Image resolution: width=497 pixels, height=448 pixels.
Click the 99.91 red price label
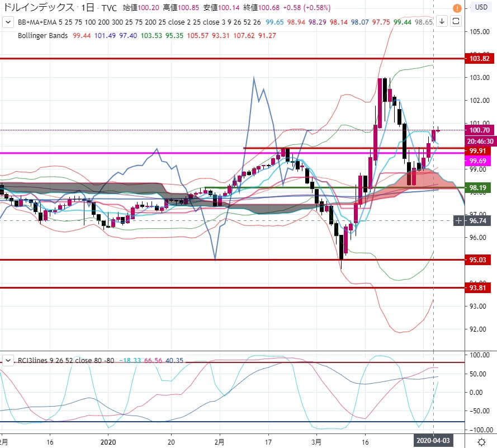tap(477, 151)
